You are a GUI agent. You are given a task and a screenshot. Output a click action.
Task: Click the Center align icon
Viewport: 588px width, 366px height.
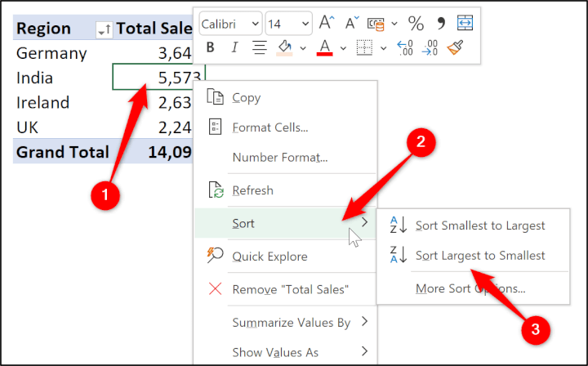(259, 47)
